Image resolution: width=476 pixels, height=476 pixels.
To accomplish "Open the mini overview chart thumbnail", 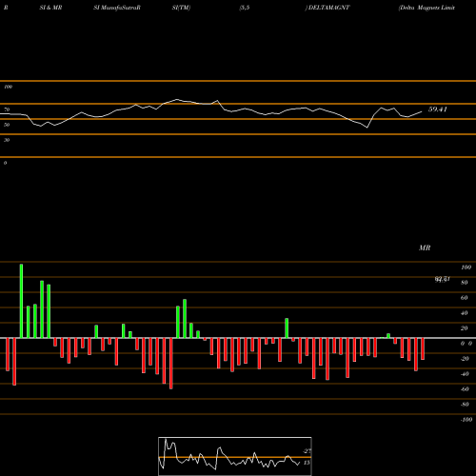I will point(235,456).
